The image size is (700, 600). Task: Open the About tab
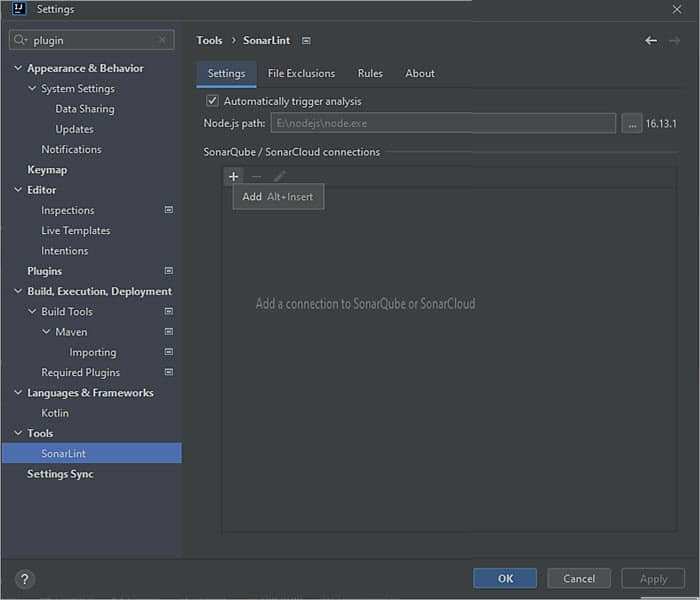coord(420,74)
